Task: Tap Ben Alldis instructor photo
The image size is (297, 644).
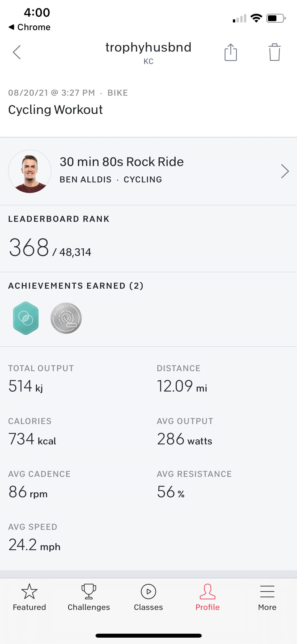Action: coord(30,171)
